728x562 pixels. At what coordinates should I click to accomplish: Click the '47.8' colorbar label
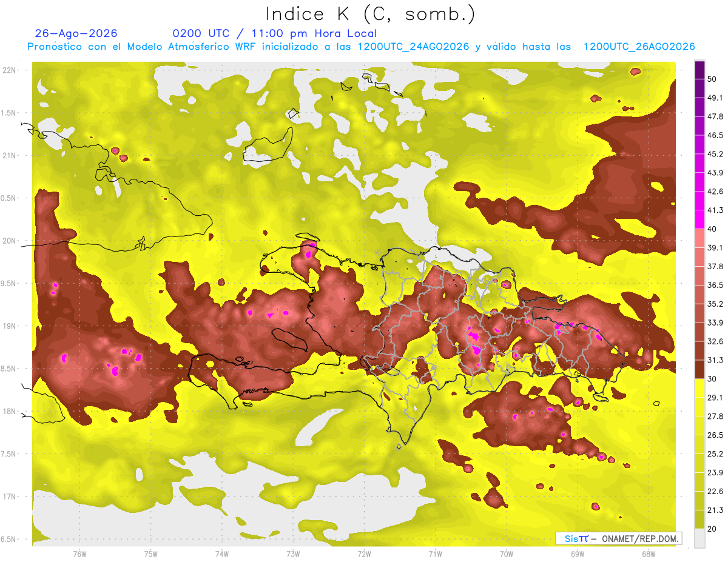click(715, 117)
